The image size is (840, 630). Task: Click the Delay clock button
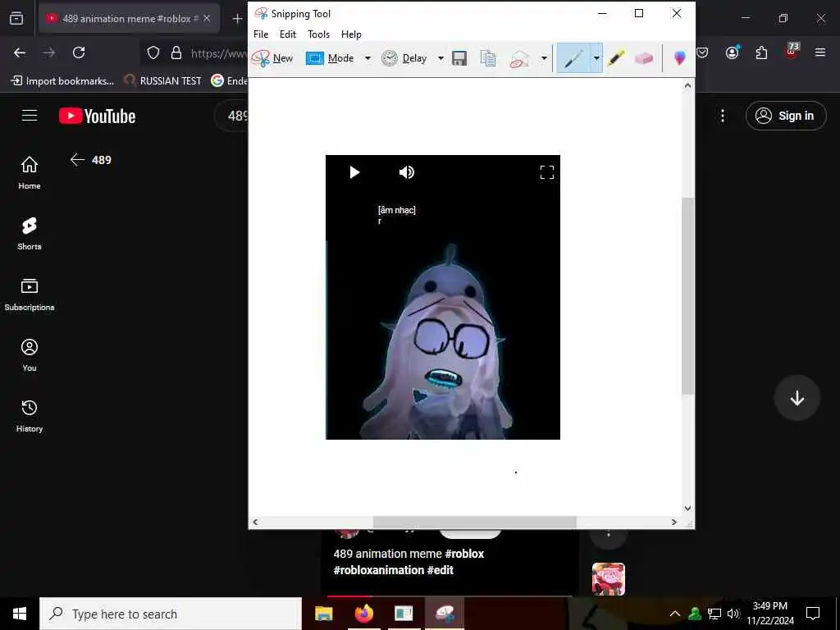click(404, 58)
